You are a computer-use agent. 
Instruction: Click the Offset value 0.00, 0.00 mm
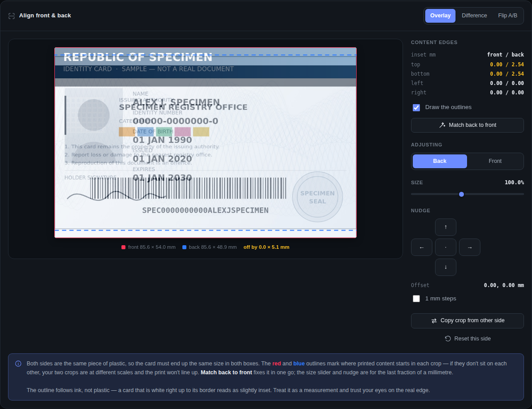point(504,285)
